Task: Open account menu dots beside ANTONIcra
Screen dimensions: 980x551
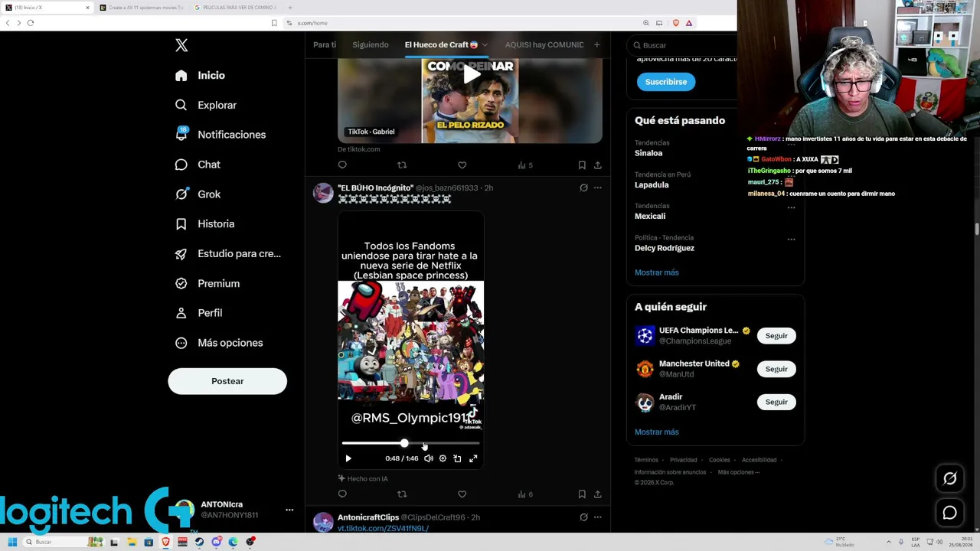Action: click(289, 510)
